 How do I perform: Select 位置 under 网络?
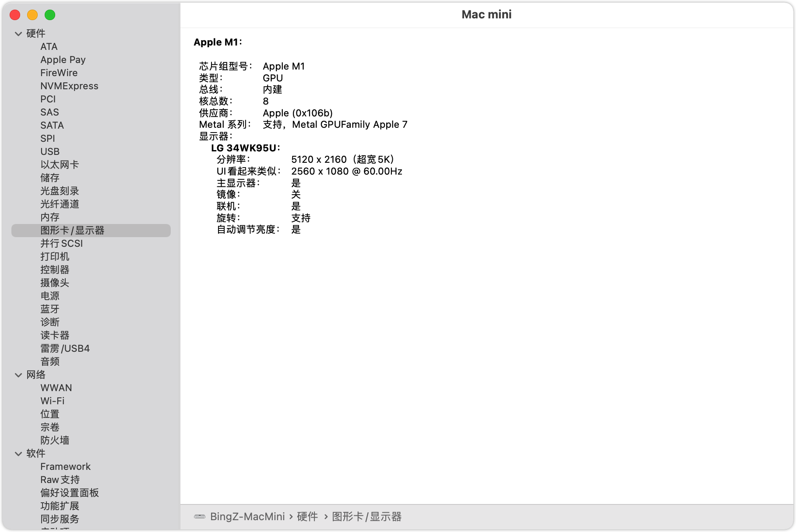[x=50, y=414]
